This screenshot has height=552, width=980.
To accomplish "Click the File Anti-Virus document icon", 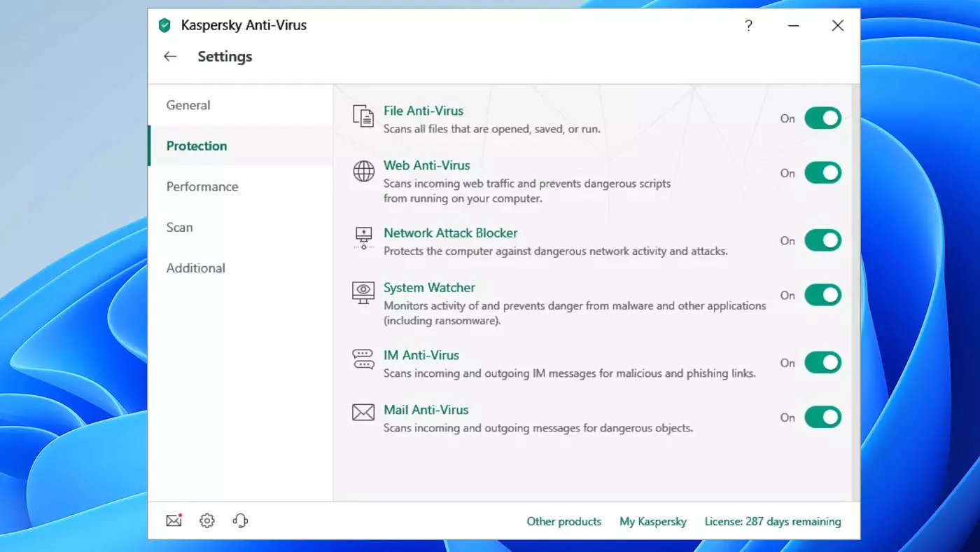I will pos(363,117).
